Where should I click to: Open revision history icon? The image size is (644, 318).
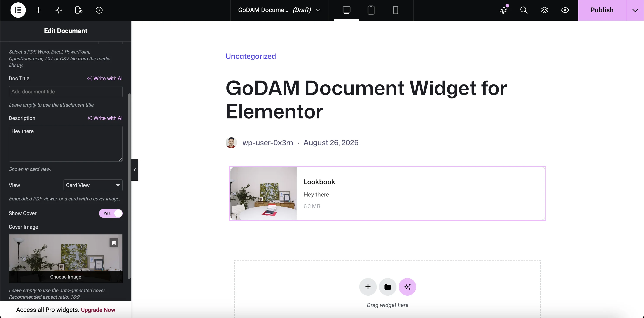[x=99, y=10]
